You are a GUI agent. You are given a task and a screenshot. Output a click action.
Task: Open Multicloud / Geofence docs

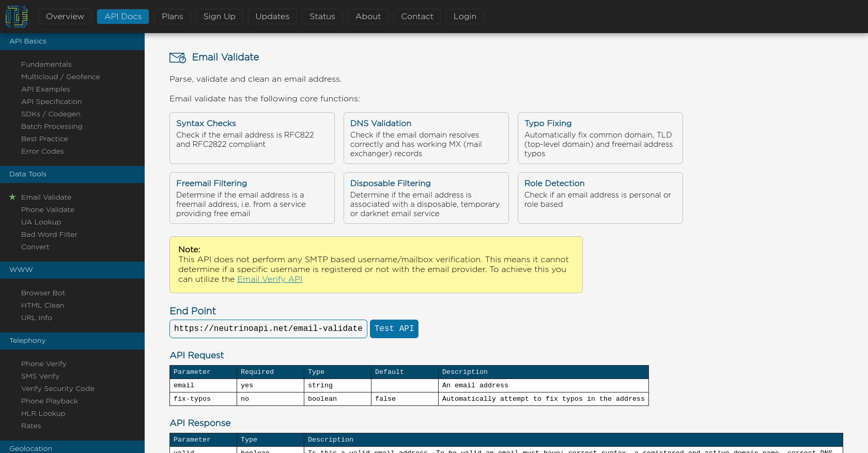coord(60,77)
